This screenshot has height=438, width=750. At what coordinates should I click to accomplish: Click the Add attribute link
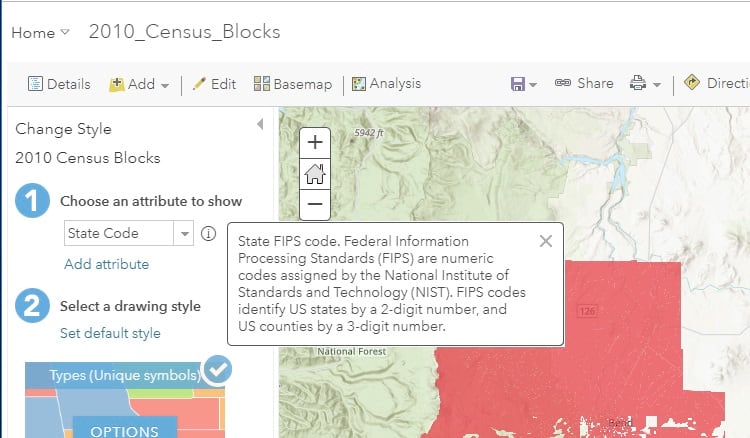106,264
